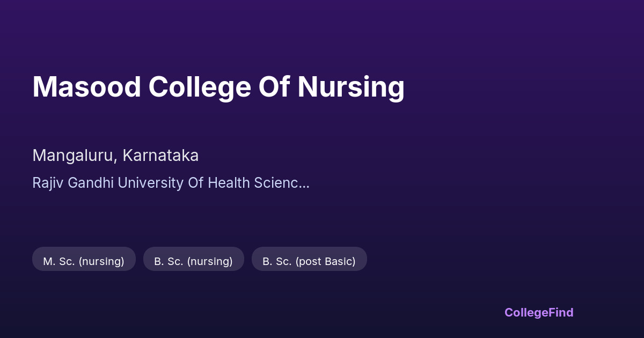
Task: Click the Masood College Of Nursing title
Action: [x=218, y=87]
